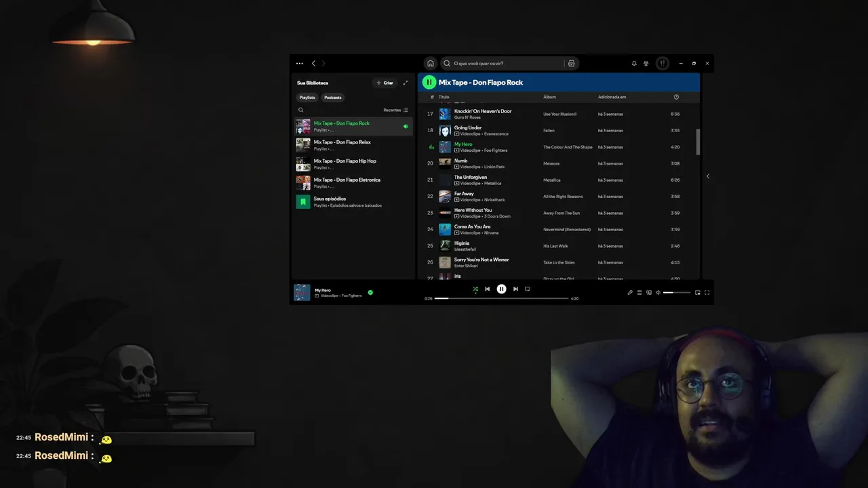Toggle the lyrics microphone icon
Viewport: 868px width, 488px height.
click(x=630, y=292)
